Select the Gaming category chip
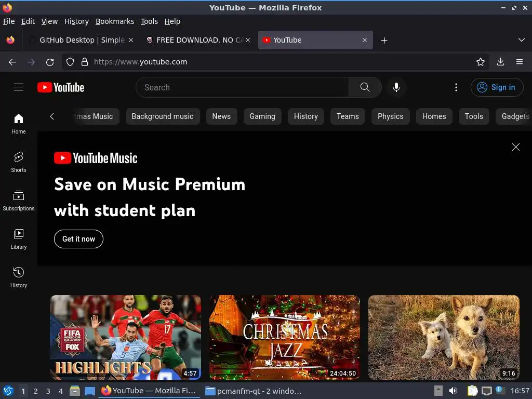532x399 pixels. pyautogui.click(x=262, y=116)
